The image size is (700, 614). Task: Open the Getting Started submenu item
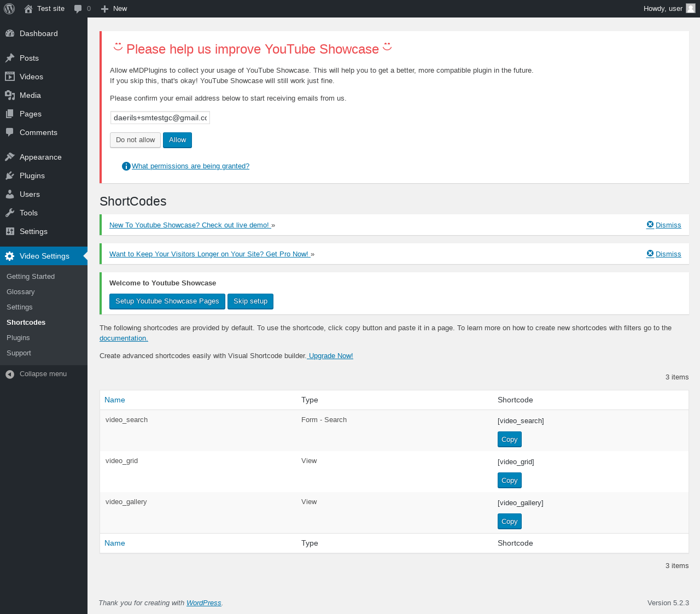click(x=31, y=277)
